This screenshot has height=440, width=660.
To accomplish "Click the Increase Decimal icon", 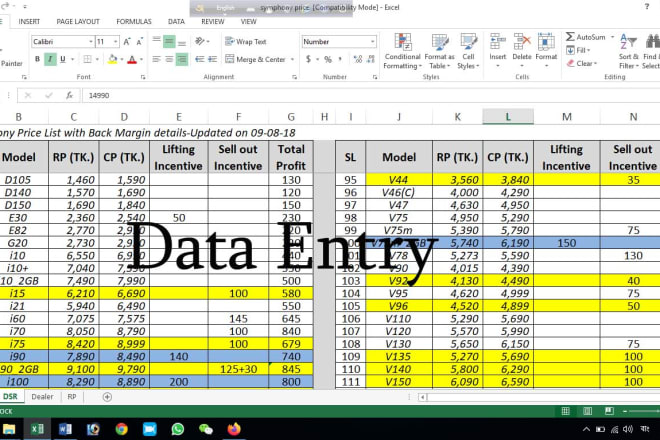I will [358, 59].
